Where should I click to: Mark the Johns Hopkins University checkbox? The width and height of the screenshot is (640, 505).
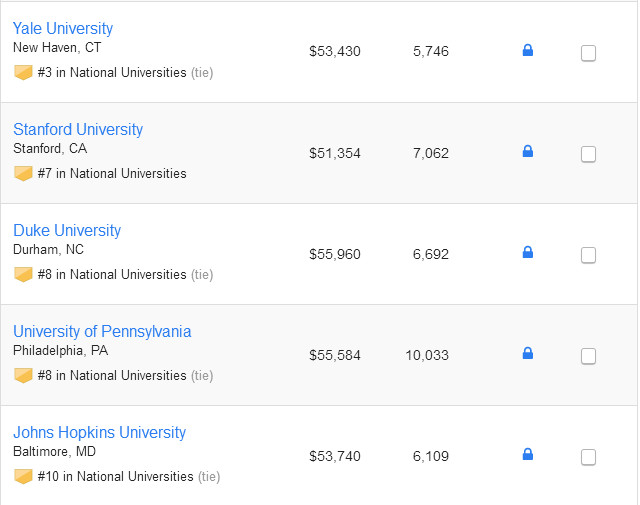click(588, 457)
